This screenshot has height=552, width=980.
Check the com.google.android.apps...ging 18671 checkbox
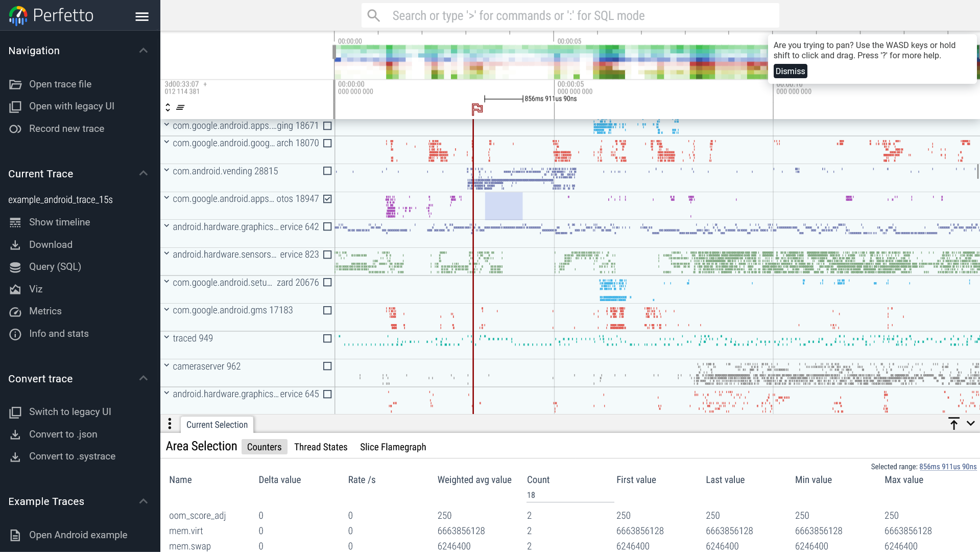[x=327, y=126]
